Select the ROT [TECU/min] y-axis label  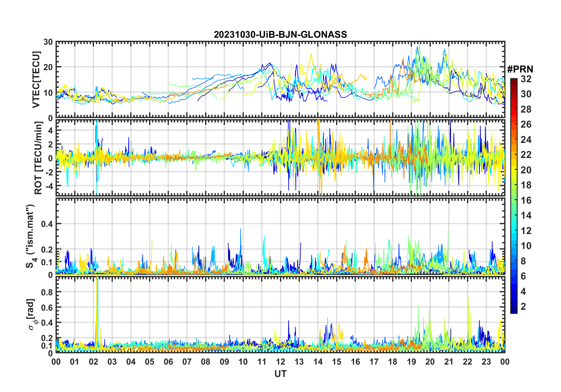pyautogui.click(x=38, y=158)
